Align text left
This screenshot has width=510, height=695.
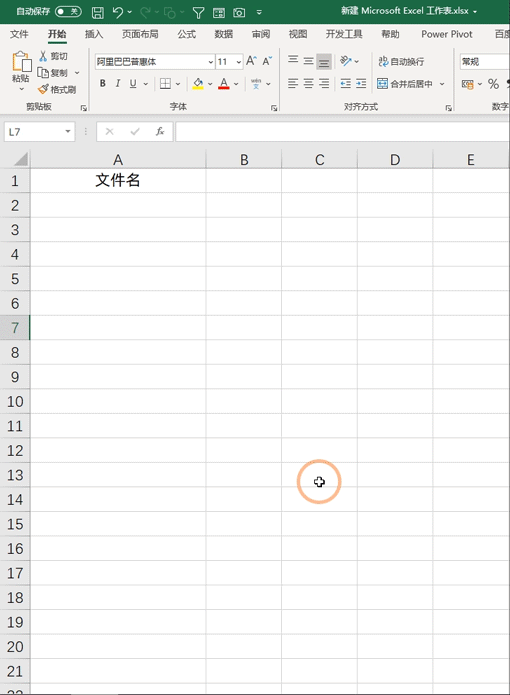click(x=293, y=83)
